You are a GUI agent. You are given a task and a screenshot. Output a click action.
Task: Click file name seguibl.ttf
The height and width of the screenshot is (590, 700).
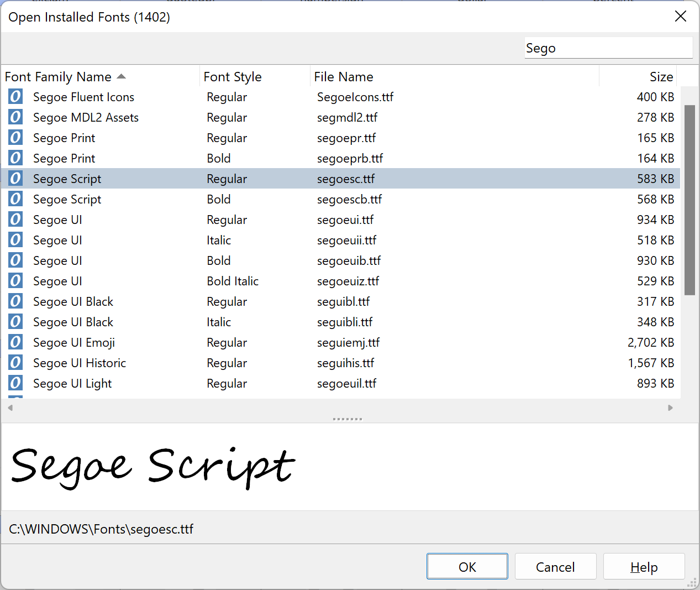click(343, 301)
